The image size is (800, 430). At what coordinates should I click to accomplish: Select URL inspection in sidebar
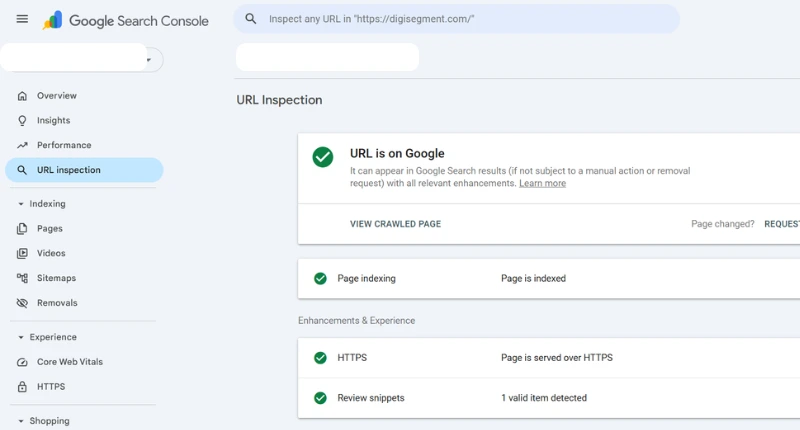68,170
